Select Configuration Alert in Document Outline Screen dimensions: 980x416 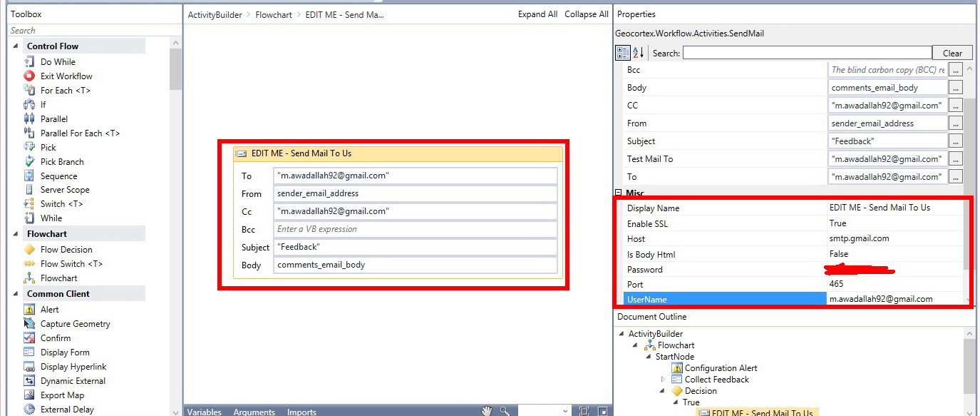click(x=721, y=368)
